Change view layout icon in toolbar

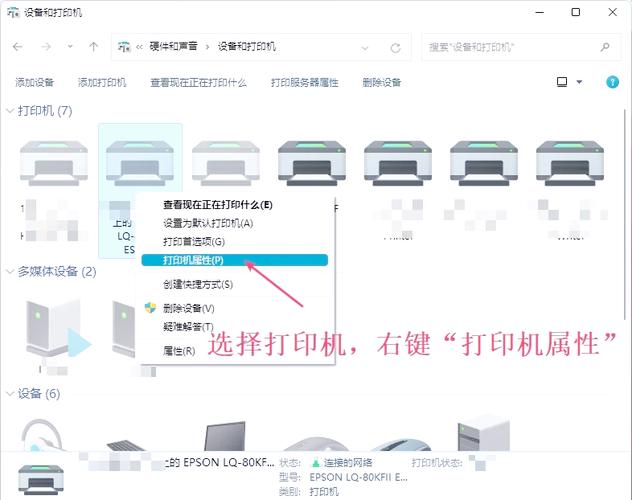coord(562,82)
